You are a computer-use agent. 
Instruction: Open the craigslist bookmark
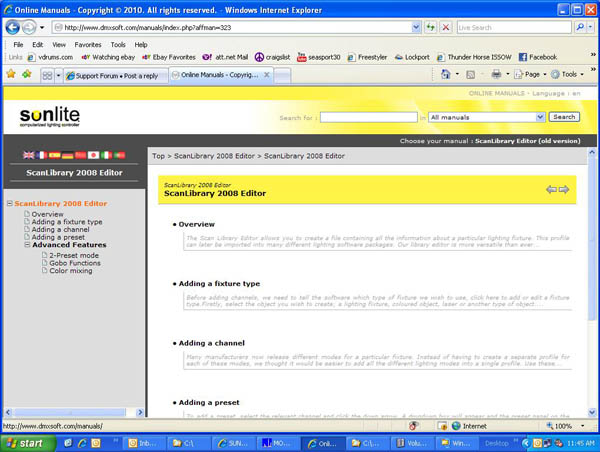point(272,57)
